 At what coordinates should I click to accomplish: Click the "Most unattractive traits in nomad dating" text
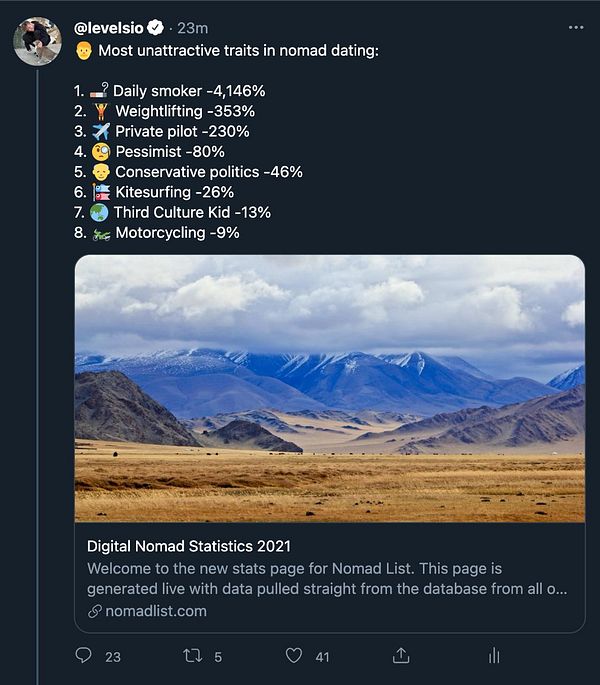[239, 50]
